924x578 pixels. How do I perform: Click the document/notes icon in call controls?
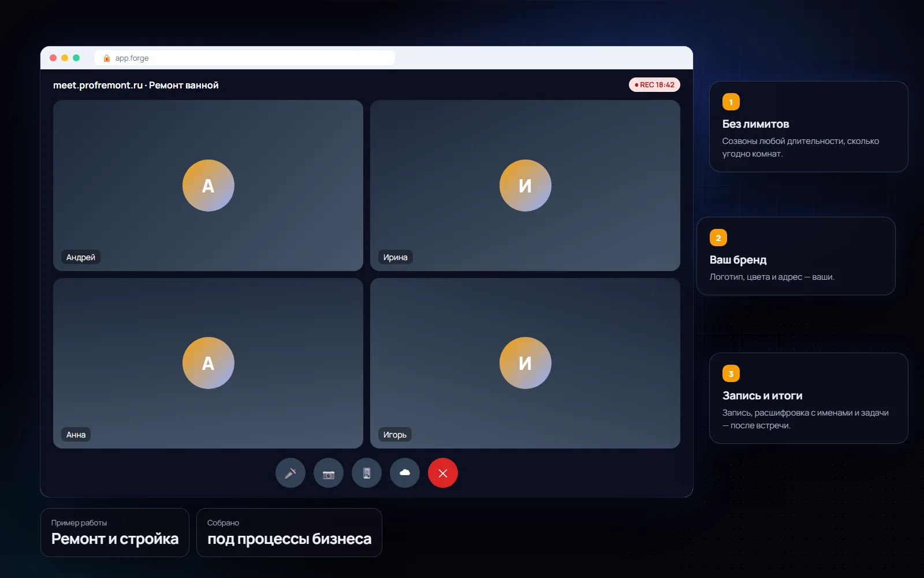(367, 473)
